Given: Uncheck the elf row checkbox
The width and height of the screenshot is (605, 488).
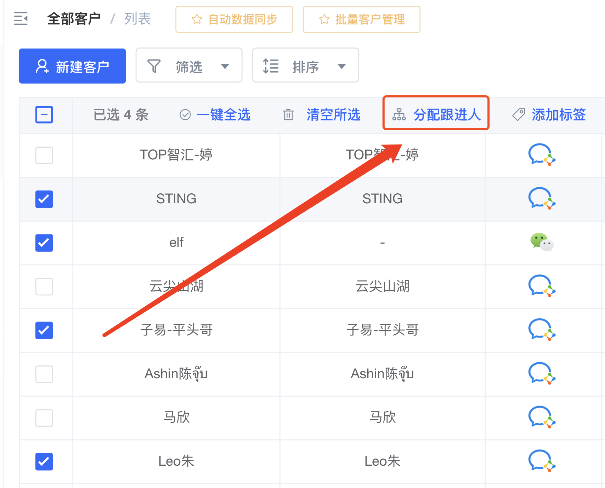Looking at the screenshot, I should [44, 243].
